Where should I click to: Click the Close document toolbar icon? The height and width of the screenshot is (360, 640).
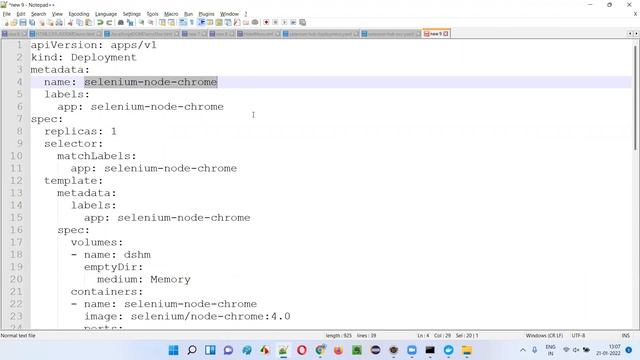(41, 22)
